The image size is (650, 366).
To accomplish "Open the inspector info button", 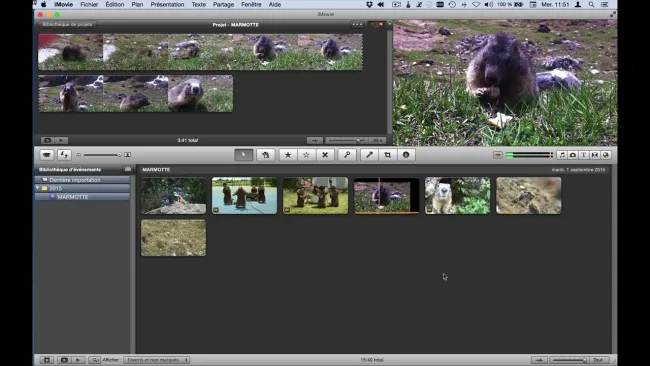I will point(406,155).
